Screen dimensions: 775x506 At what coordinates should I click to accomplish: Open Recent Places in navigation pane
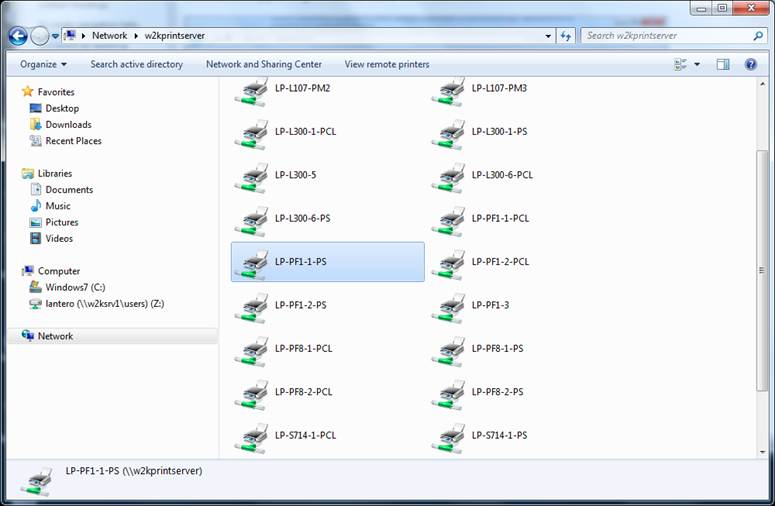[x=66, y=141]
